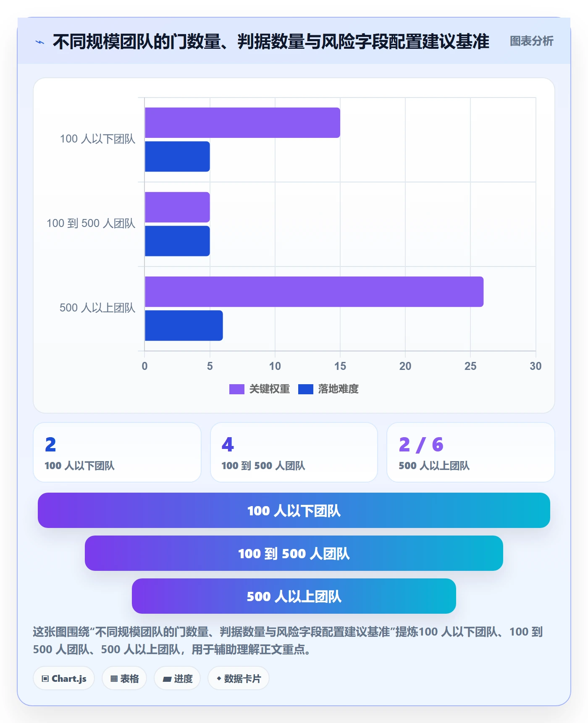The width and height of the screenshot is (588, 723).
Task: Click the blue bar for 100 人以下团队
Action: 177,156
